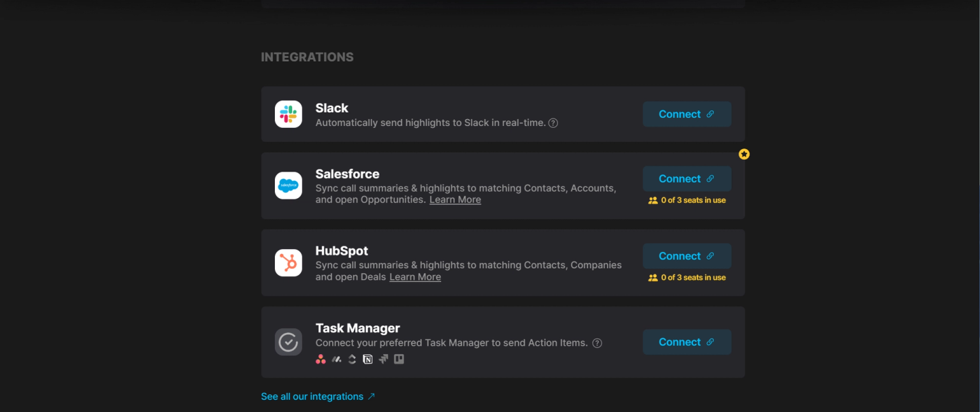Open Learn More link under Salesforce

point(455,200)
